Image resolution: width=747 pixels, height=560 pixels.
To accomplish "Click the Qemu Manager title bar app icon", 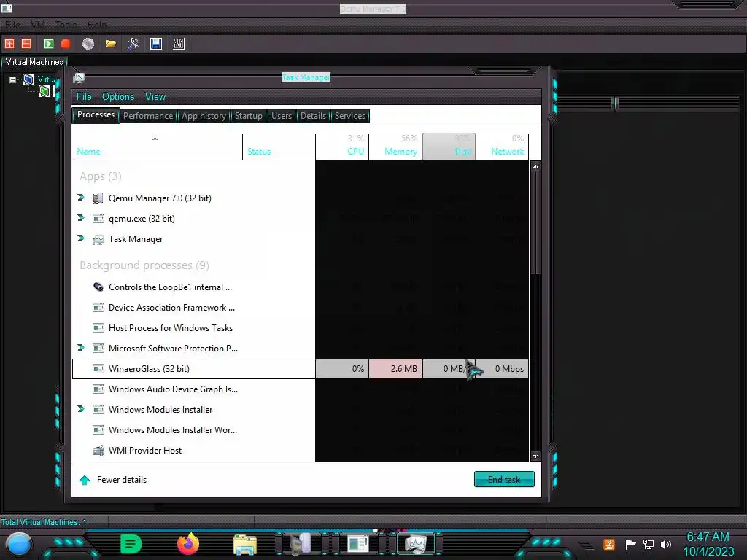I will 7,7.
